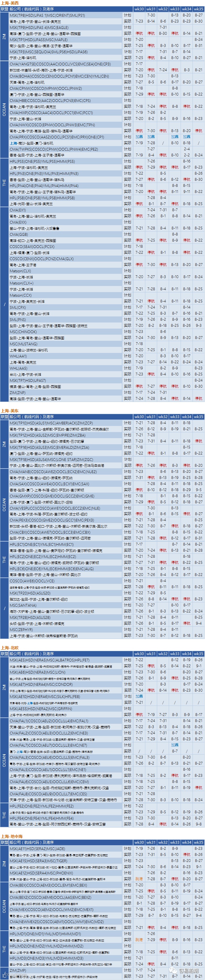Select route HPL(PN4)ONE(PN4)YML(PN4)HMM(PN4)
The height and width of the screenshot is (980, 205).
[x=44, y=186]
